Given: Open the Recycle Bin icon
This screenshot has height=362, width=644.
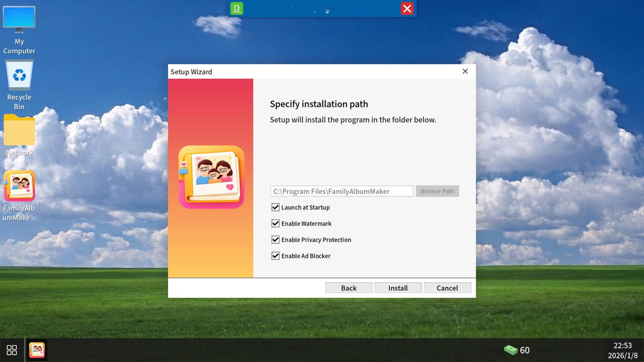Looking at the screenshot, I should coord(19,84).
